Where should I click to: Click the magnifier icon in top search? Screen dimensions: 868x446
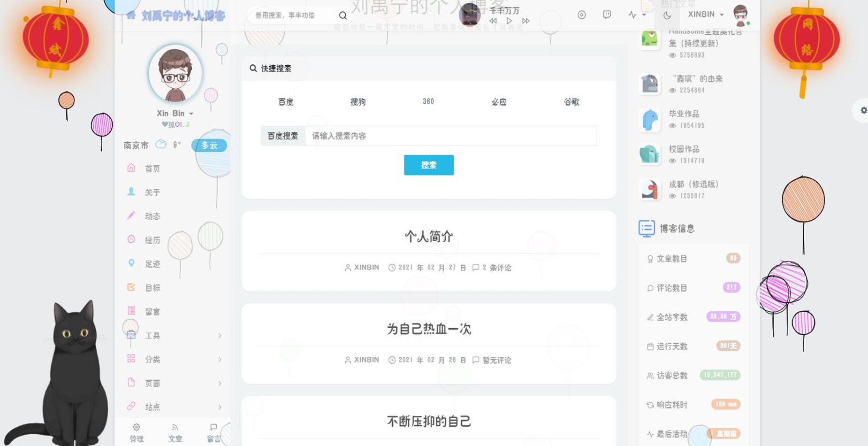343,15
